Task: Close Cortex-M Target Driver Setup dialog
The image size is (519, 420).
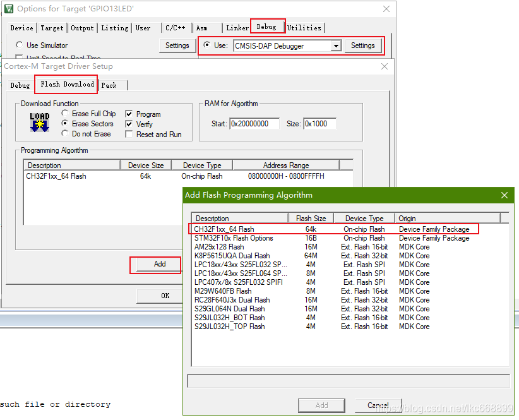Action: (x=385, y=66)
